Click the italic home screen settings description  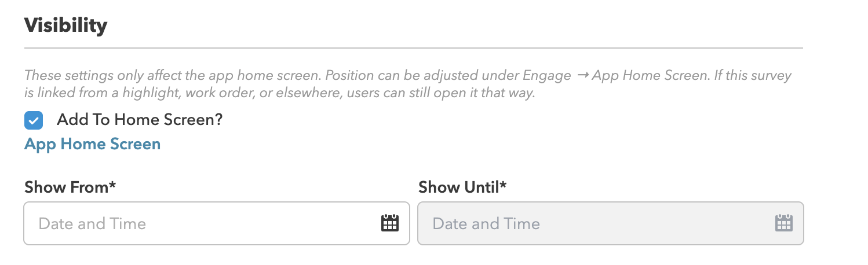coord(408,84)
